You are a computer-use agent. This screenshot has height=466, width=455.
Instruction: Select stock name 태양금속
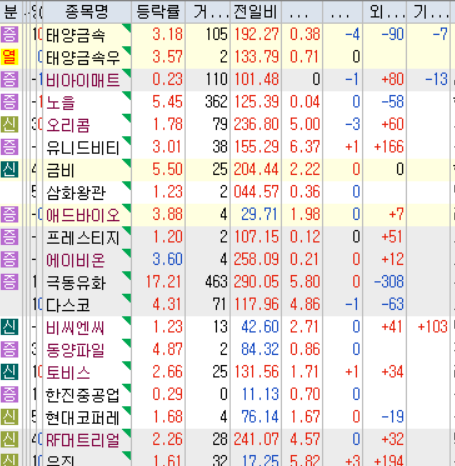pos(76,35)
